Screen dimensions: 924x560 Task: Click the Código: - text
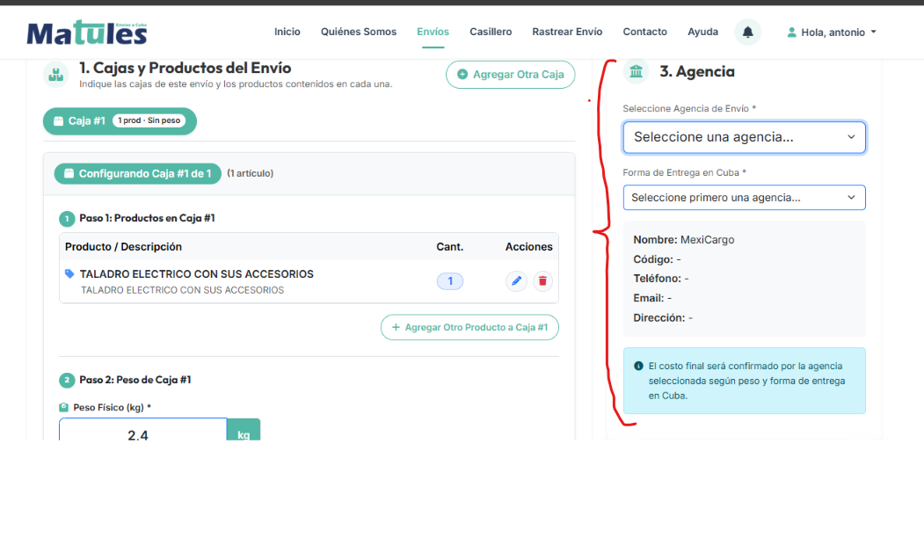657,259
